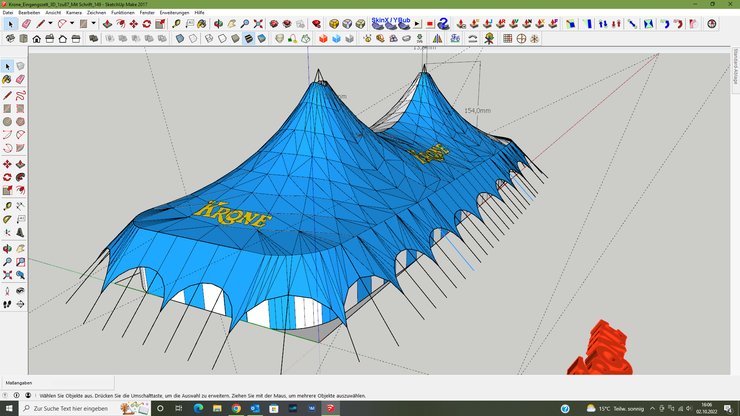Click the SkinX / YBub play button
Viewport: 740px width, 416px height.
click(x=417, y=24)
